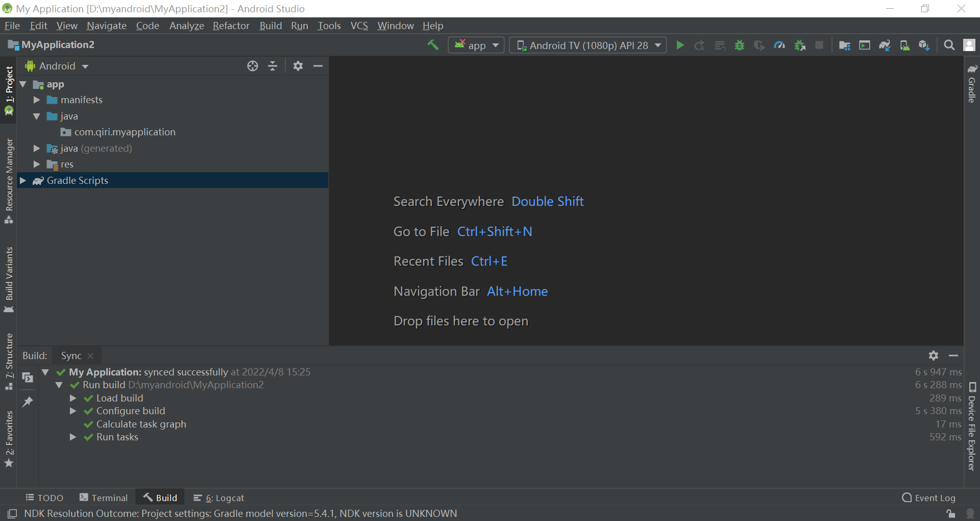Image resolution: width=980 pixels, height=521 pixels.
Task: Attach debugger to Android process icon
Action: coord(800,45)
